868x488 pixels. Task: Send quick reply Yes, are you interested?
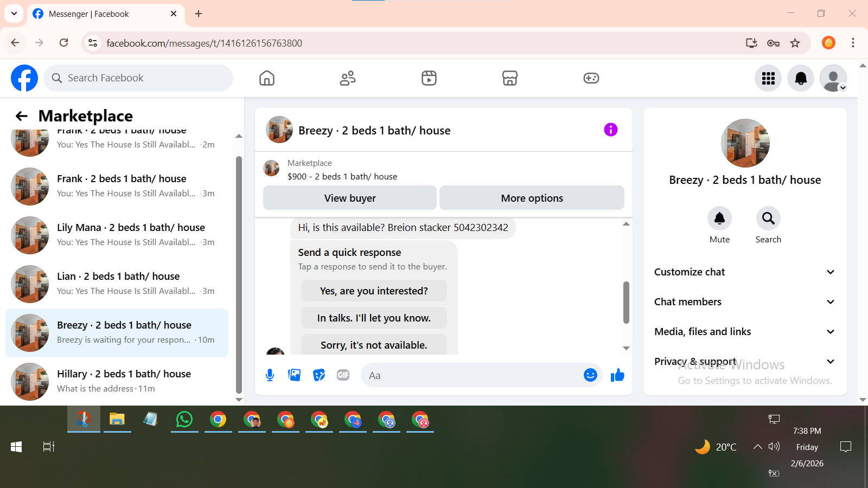[x=374, y=291]
